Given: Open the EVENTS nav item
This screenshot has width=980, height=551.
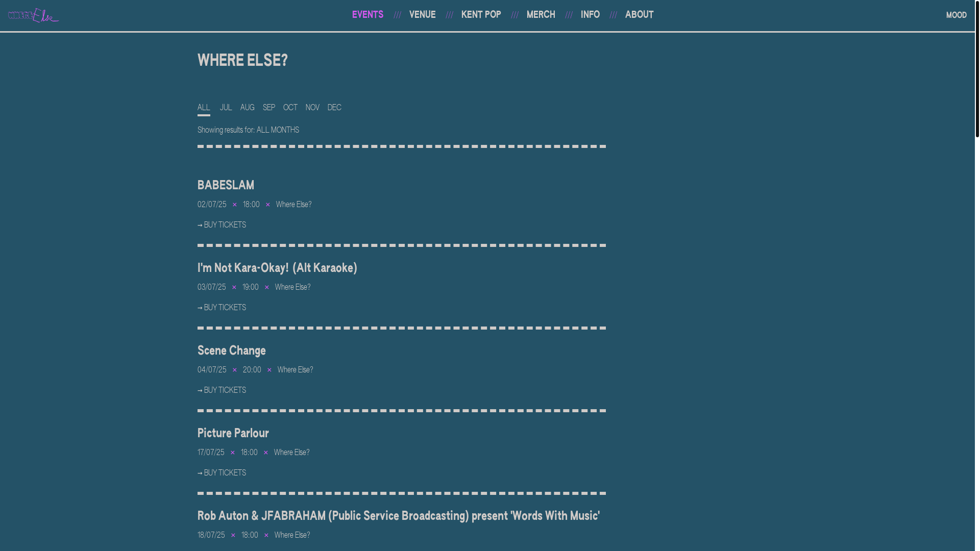Looking at the screenshot, I should (367, 15).
